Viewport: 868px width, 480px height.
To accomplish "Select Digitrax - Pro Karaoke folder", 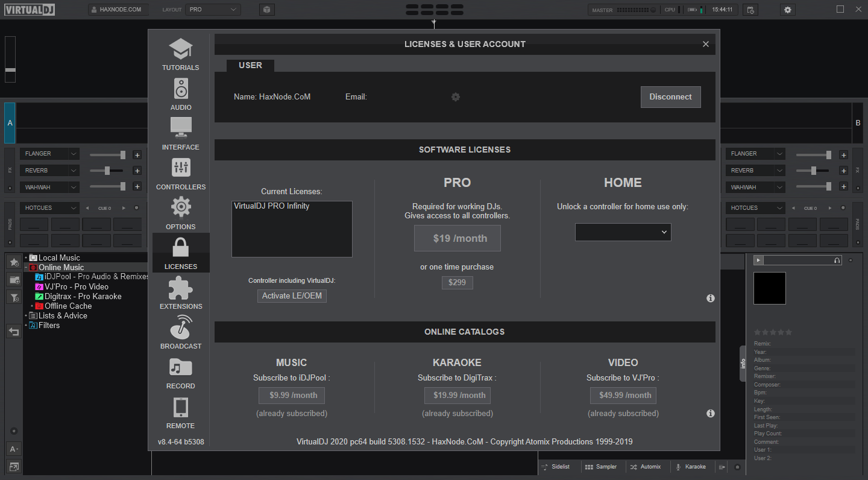I will pos(78,296).
